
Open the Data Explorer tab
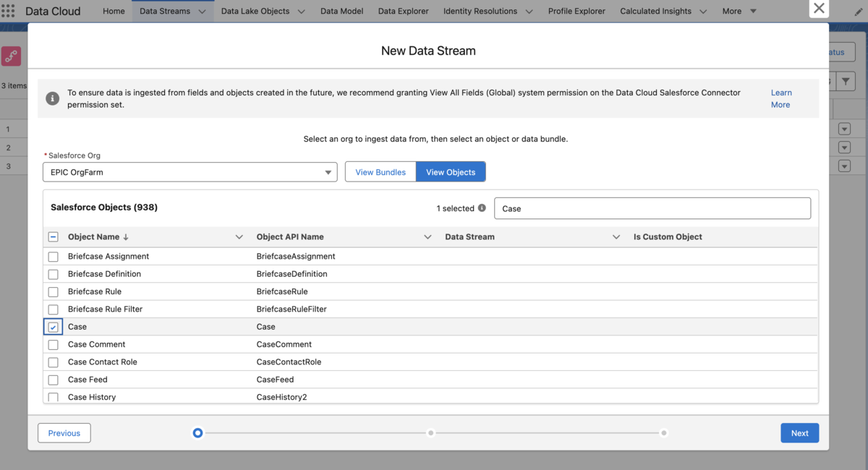403,12
